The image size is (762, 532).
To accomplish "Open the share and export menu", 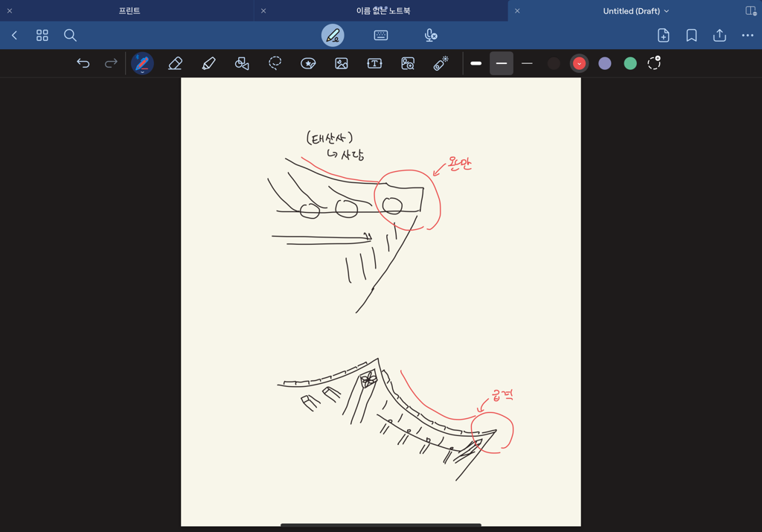I will click(720, 35).
